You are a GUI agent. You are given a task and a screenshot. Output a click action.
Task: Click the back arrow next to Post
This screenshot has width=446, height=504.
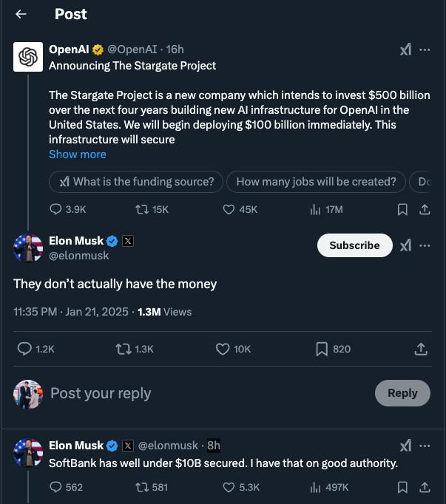[21, 14]
